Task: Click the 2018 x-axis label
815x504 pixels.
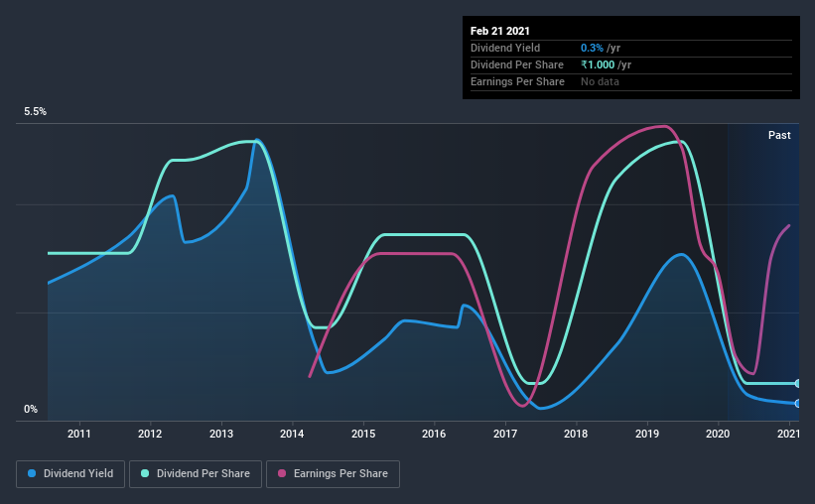Action: point(576,434)
